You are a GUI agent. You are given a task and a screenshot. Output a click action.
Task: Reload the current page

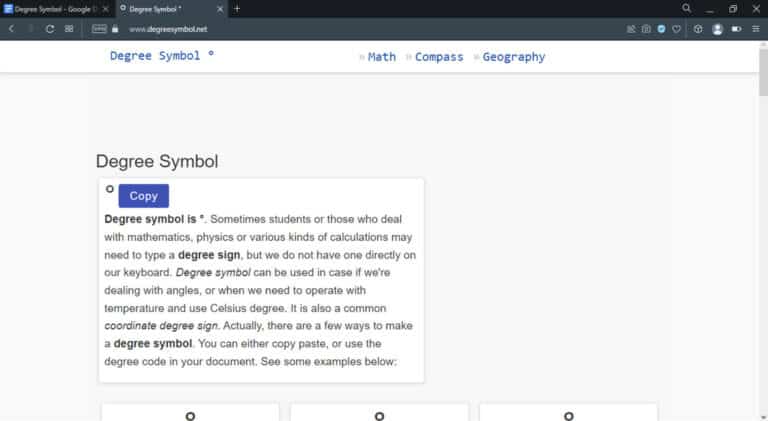49,29
